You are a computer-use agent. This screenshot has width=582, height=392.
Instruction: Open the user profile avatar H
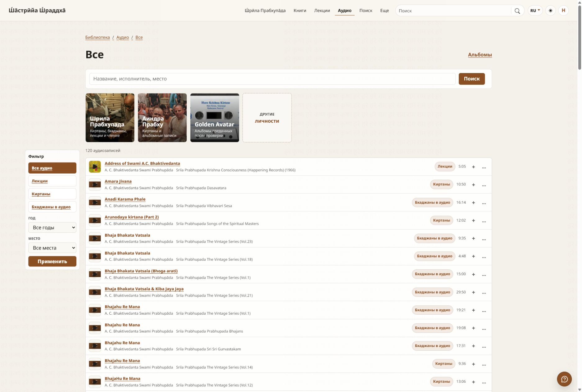563,11
